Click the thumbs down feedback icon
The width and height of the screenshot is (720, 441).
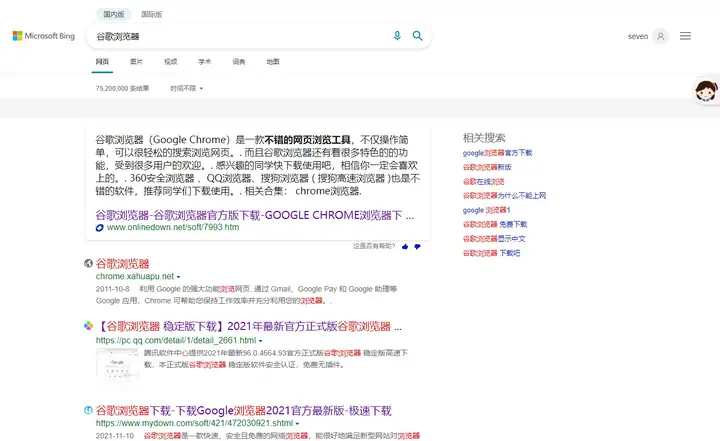(x=417, y=247)
